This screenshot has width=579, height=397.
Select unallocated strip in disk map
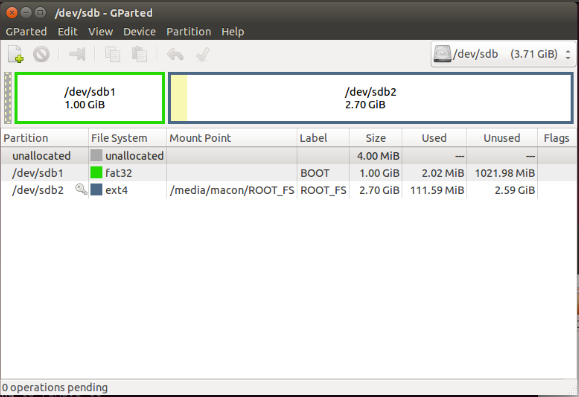point(8,98)
